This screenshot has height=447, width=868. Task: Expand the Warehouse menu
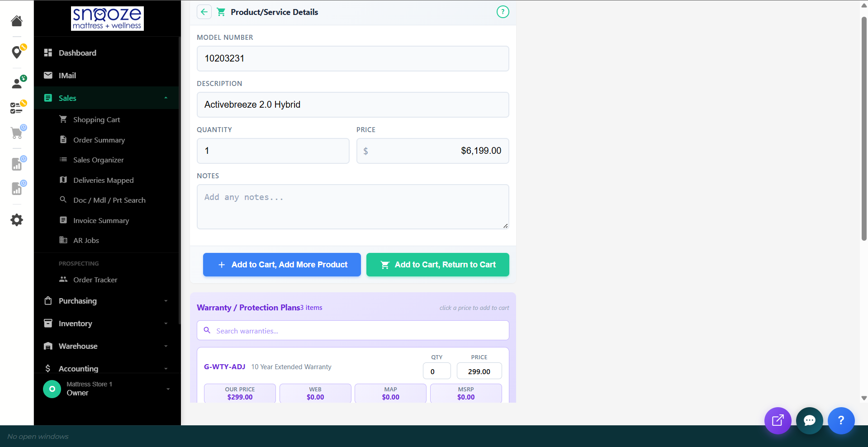click(106, 346)
